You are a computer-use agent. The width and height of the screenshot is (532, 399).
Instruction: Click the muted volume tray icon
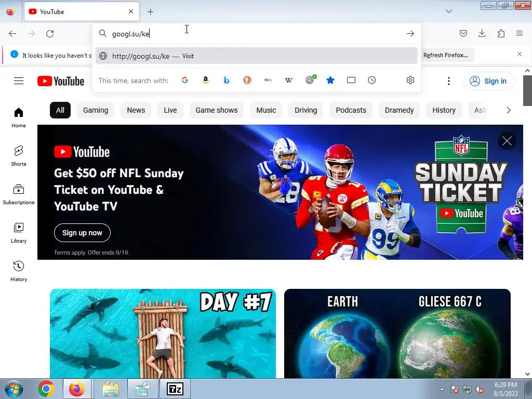click(480, 390)
